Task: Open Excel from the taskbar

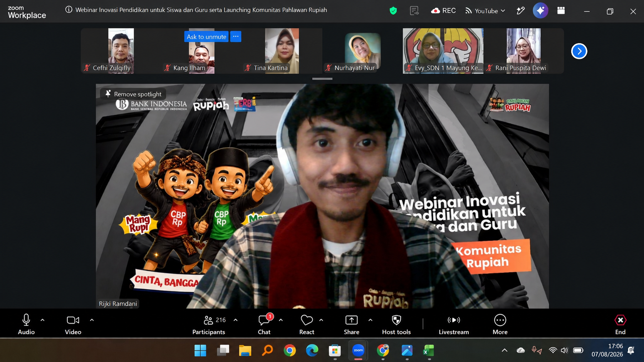Action: tap(429, 350)
